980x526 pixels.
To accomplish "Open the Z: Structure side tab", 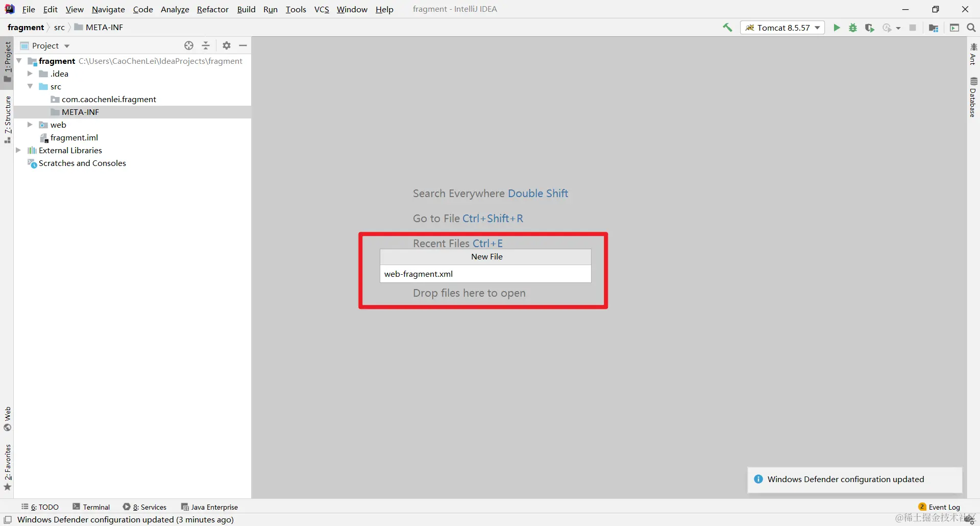I will [x=7, y=119].
